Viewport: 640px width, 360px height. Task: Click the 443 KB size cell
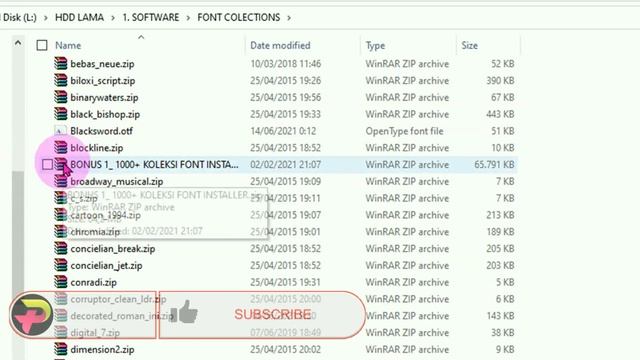[500, 114]
